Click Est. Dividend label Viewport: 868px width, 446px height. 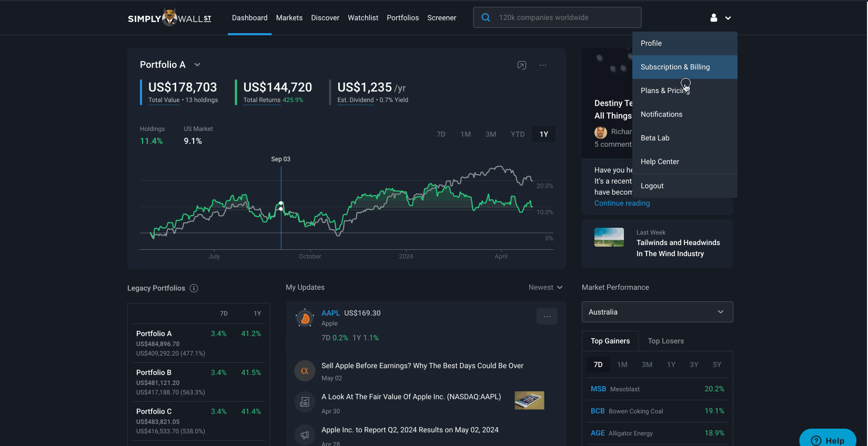click(x=356, y=100)
